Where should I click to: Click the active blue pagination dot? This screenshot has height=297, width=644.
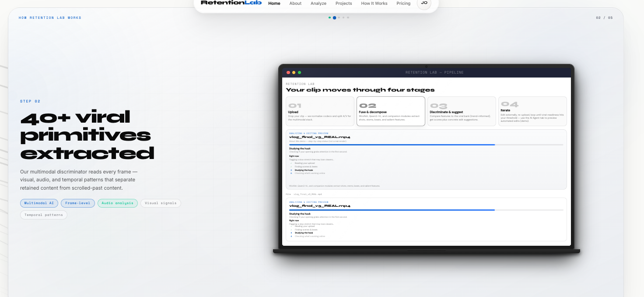pyautogui.click(x=335, y=18)
